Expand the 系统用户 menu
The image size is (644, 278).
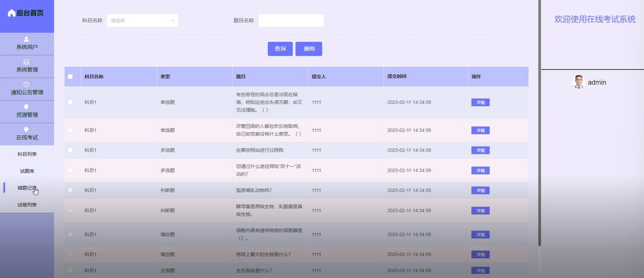coord(27,44)
